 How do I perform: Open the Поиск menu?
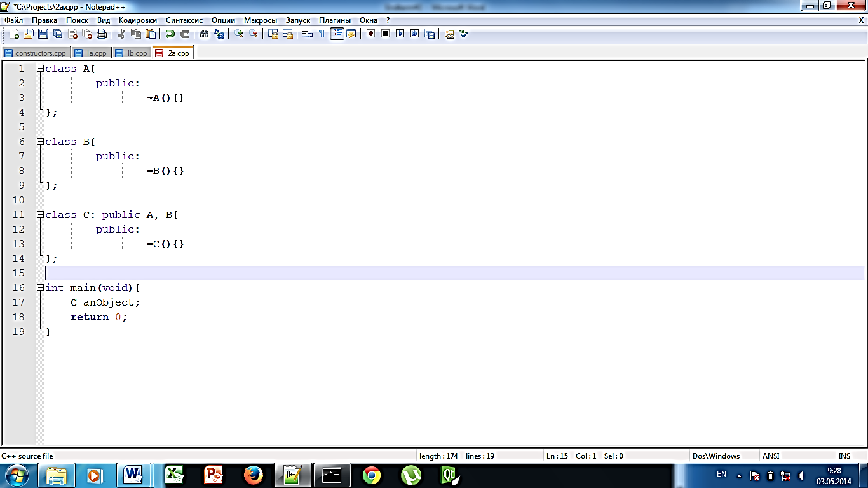click(78, 20)
